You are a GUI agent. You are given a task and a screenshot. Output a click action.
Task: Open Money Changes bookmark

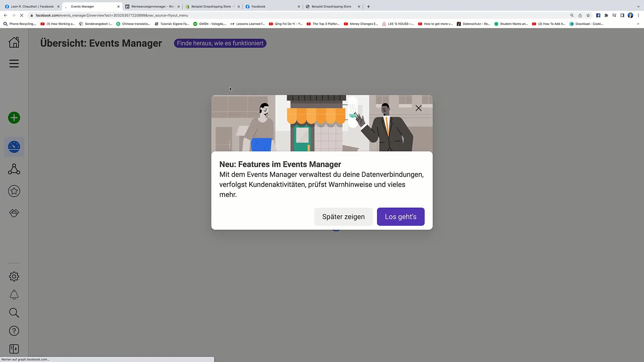pyautogui.click(x=361, y=24)
